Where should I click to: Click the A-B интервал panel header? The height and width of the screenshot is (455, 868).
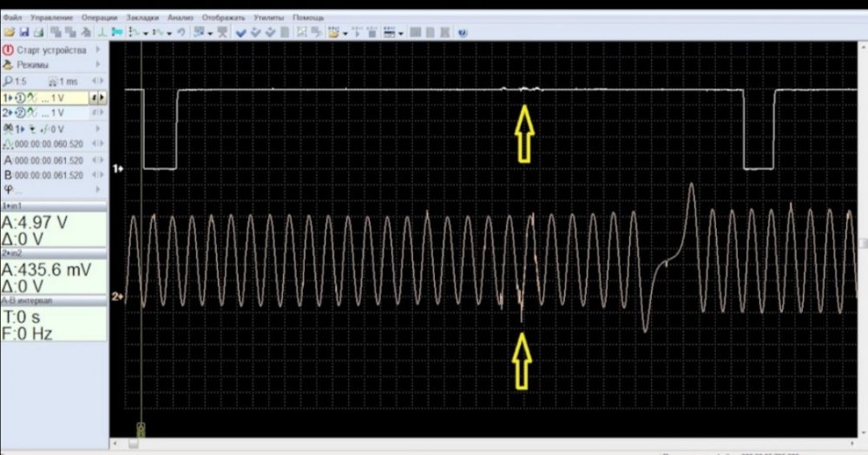pyautogui.click(x=54, y=300)
